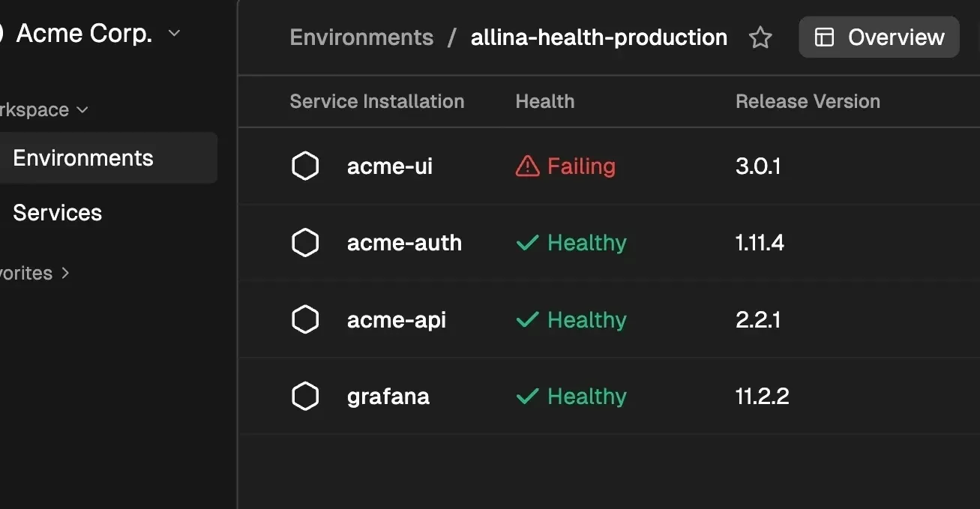
Task: Click the grafana Healthy checkmark icon
Action: pyautogui.click(x=528, y=397)
